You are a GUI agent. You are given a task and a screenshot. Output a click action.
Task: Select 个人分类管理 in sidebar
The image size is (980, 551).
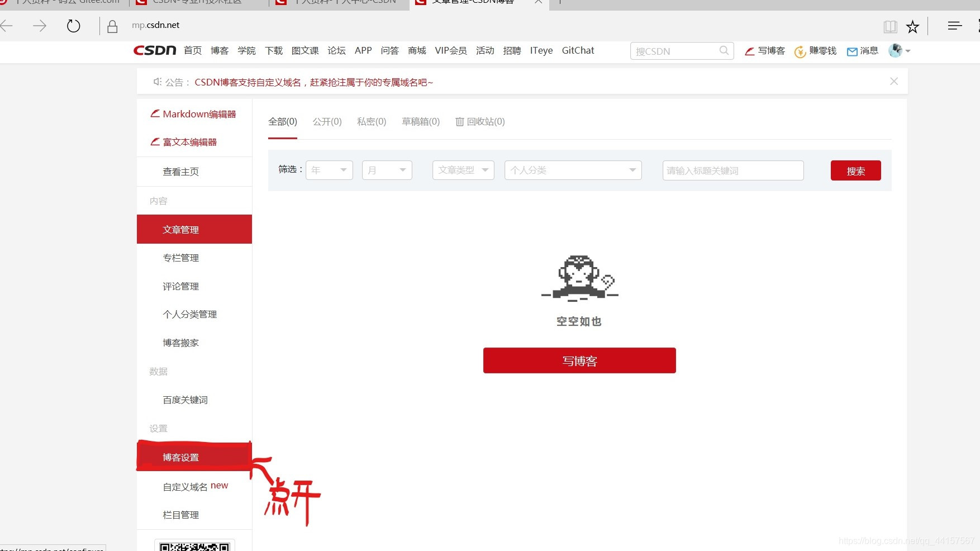coord(189,314)
